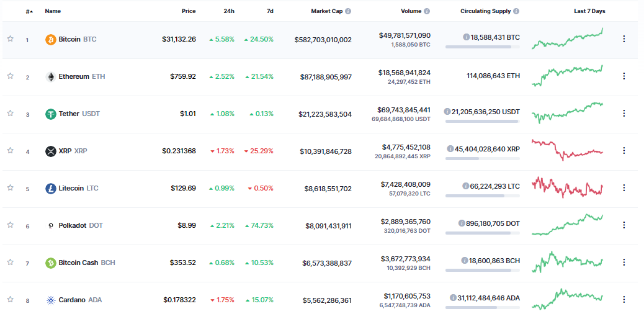Sort by the 24h change header
This screenshot has width=644, height=319.
(229, 11)
